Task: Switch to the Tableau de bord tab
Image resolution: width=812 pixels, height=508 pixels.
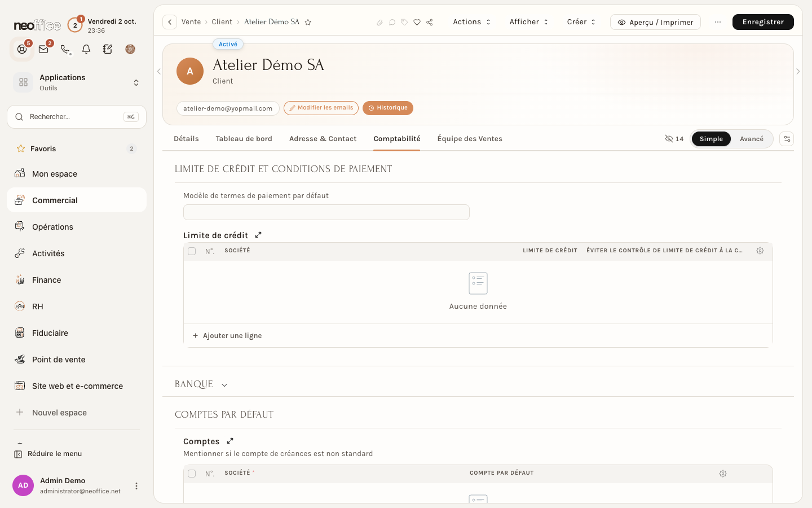Action: tap(244, 139)
